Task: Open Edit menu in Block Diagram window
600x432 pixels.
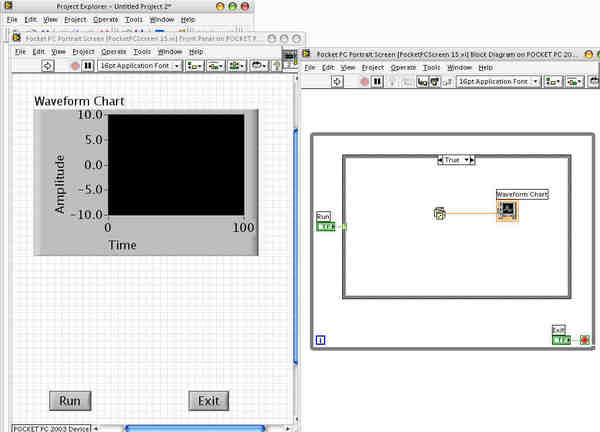Action: click(x=328, y=68)
